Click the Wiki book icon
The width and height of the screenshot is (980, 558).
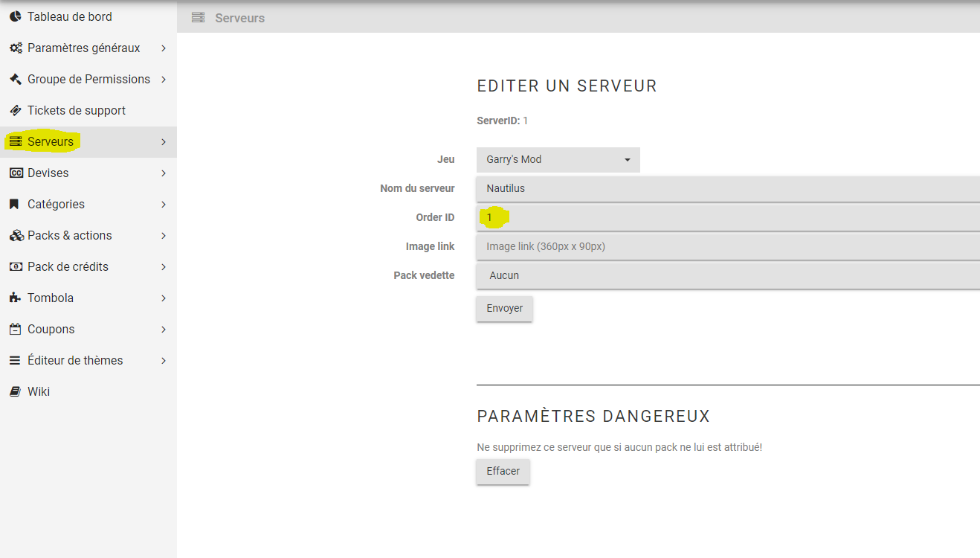click(x=15, y=391)
